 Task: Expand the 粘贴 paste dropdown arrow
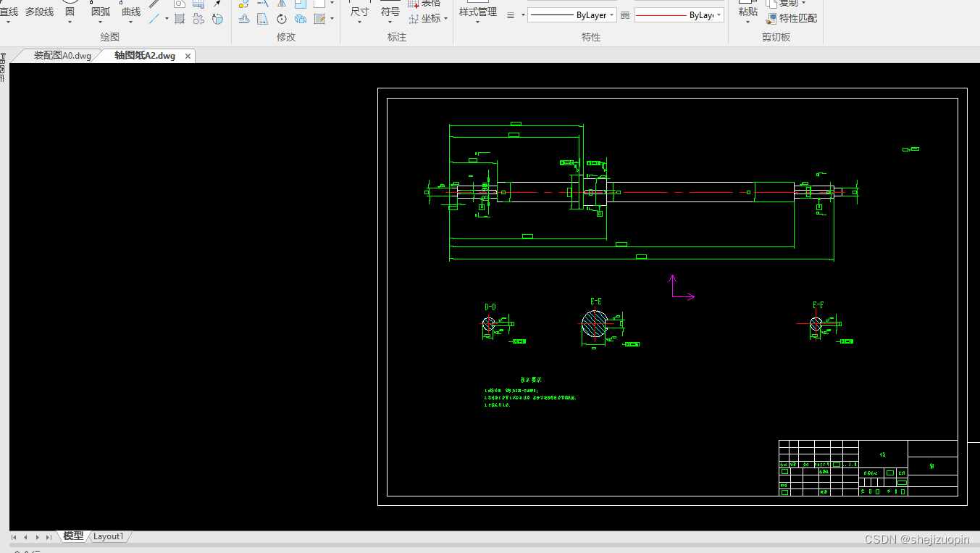tap(748, 22)
